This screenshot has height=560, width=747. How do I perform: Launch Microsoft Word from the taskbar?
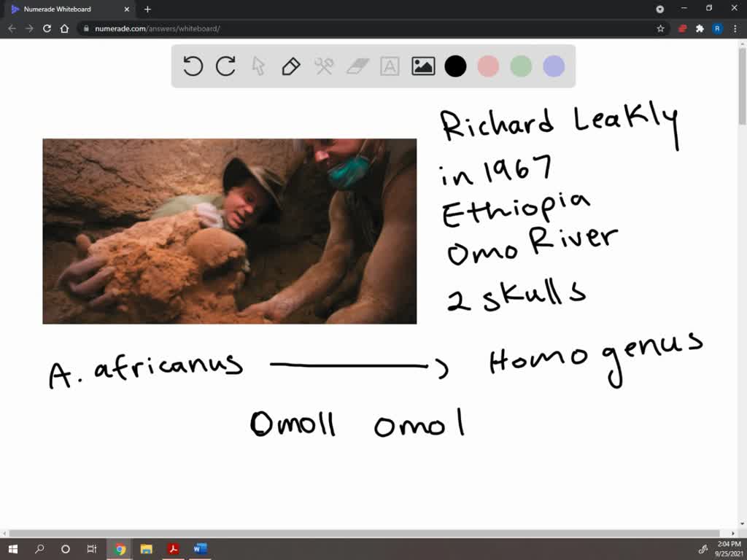click(x=200, y=549)
